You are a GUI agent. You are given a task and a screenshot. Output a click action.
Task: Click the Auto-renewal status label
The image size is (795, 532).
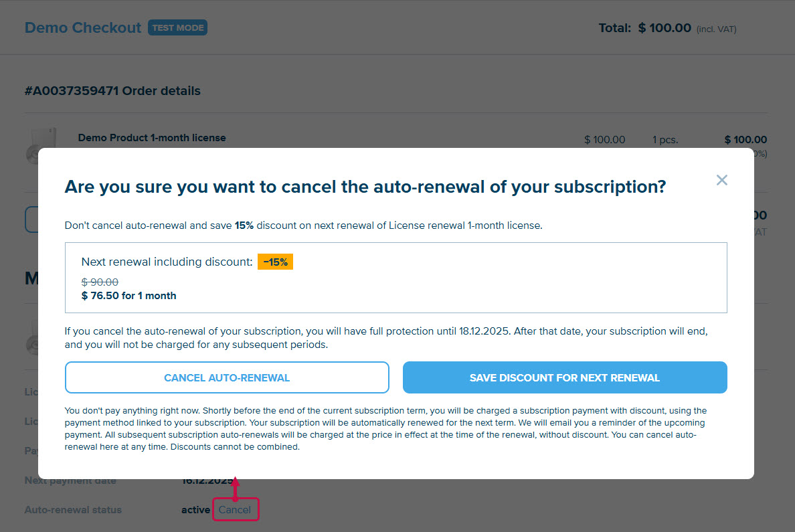pos(73,510)
